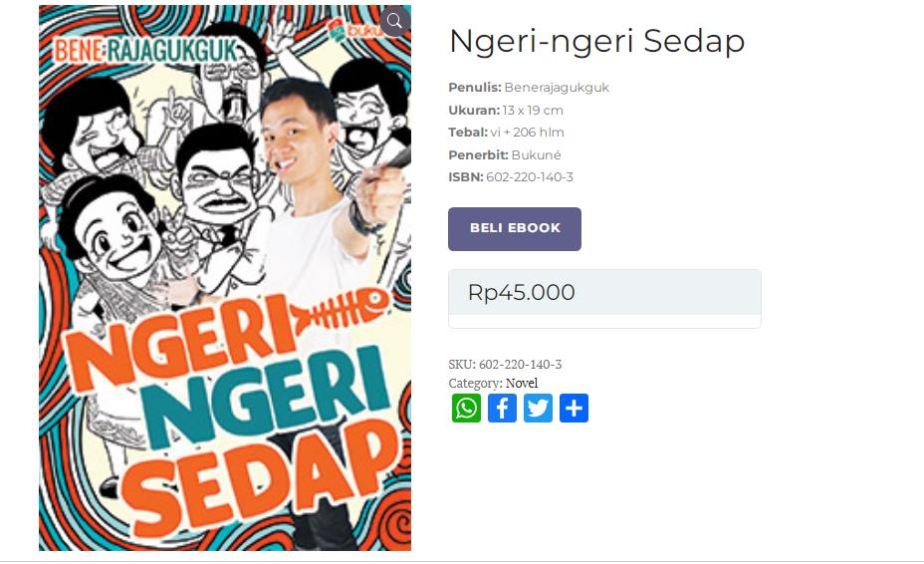Share this book on Facebook
The width and height of the screenshot is (924, 564).
pyautogui.click(x=502, y=409)
